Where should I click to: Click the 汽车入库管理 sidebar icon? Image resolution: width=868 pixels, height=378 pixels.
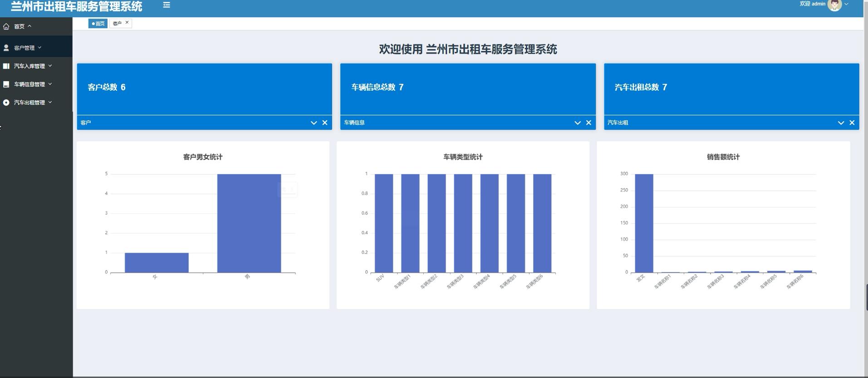6,66
